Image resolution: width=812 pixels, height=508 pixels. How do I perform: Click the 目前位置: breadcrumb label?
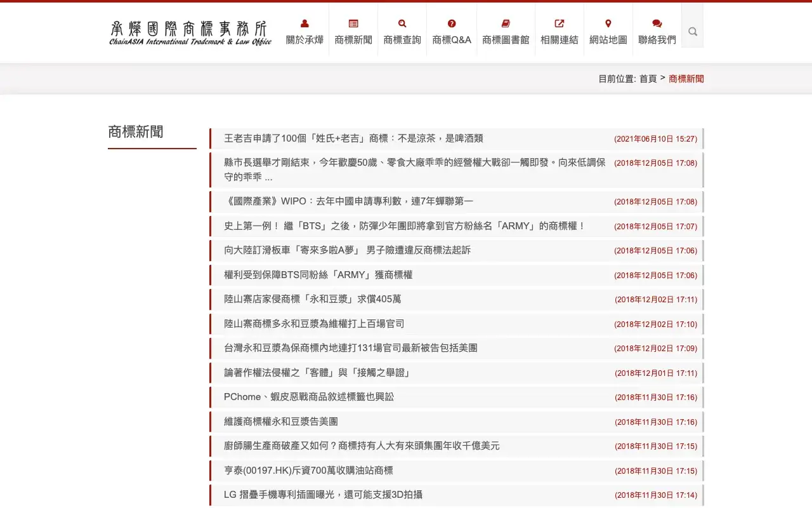[x=617, y=79]
